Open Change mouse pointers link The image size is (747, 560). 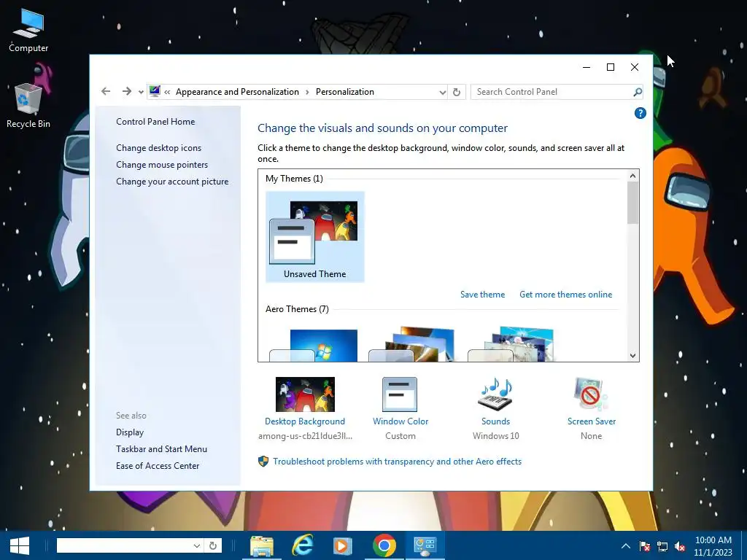click(x=162, y=164)
